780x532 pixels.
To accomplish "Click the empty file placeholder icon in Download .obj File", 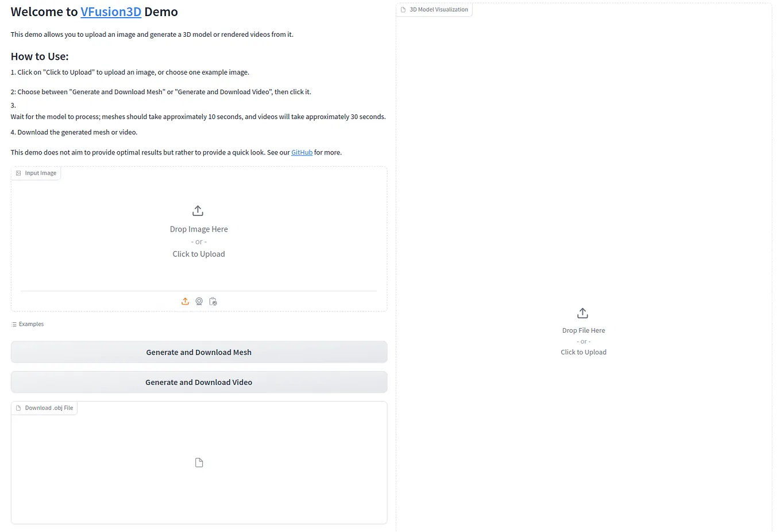I will tap(199, 462).
